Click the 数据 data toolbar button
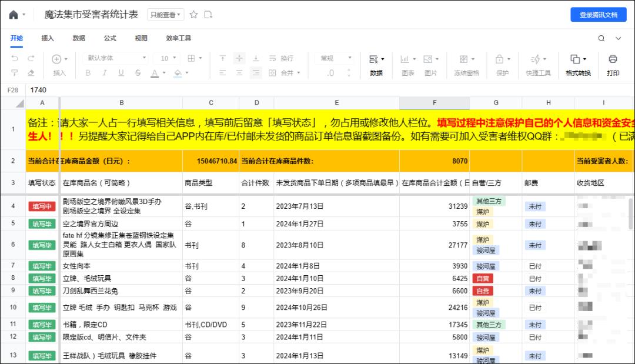 (376, 65)
